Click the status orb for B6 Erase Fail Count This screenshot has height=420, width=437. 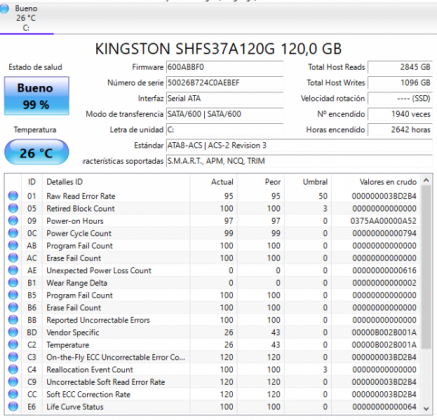click(13, 307)
